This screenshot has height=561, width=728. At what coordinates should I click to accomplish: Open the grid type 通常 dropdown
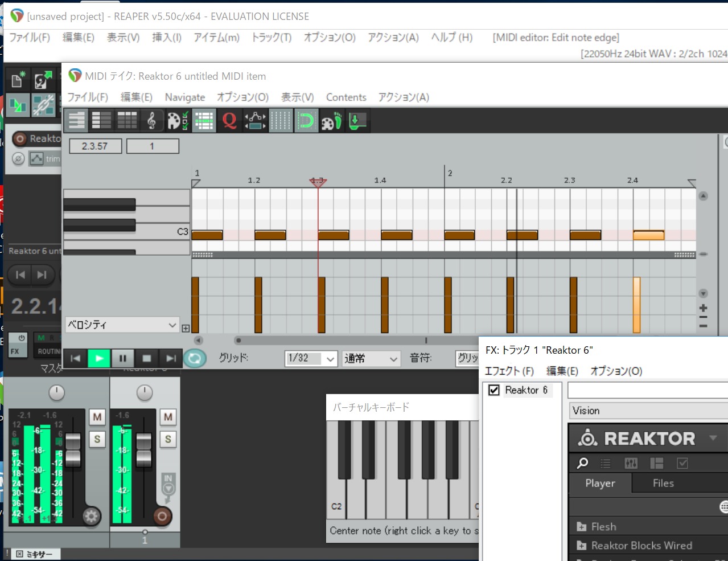pos(371,358)
